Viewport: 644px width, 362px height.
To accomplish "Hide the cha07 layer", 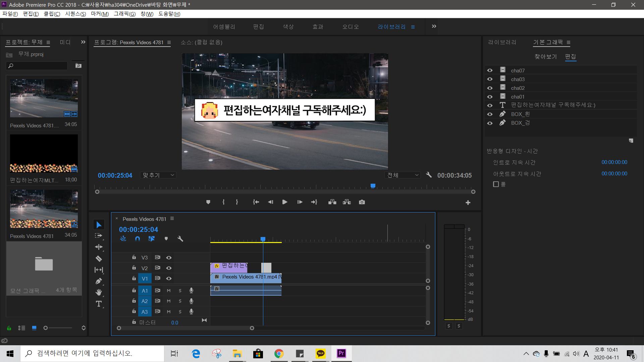I will tap(490, 70).
